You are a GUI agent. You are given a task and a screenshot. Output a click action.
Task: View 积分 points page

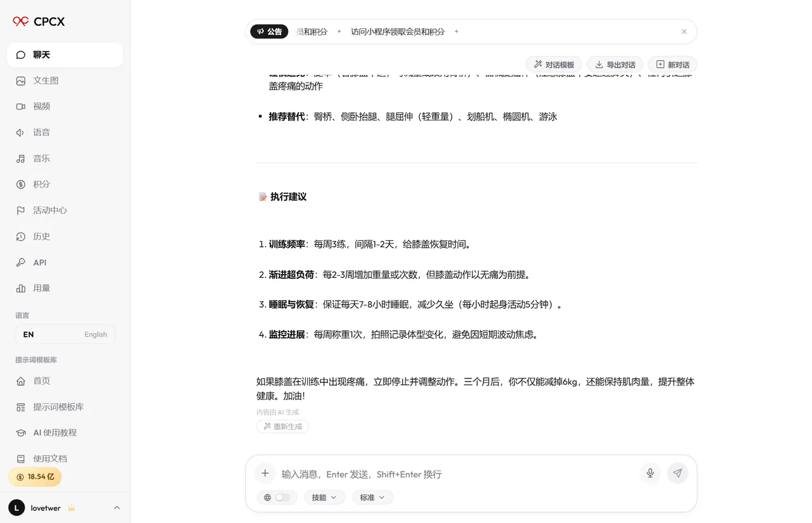[x=65, y=184]
